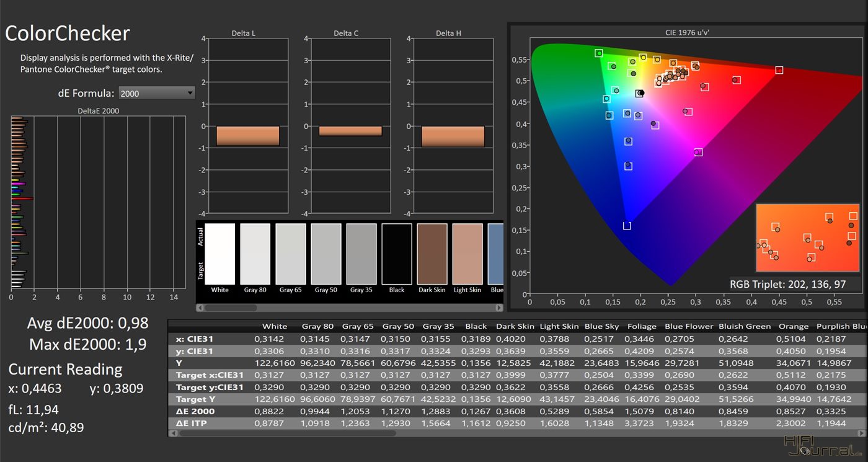Select the Light Skin swatch
Image resolution: width=868 pixels, height=462 pixels.
pyautogui.click(x=467, y=254)
